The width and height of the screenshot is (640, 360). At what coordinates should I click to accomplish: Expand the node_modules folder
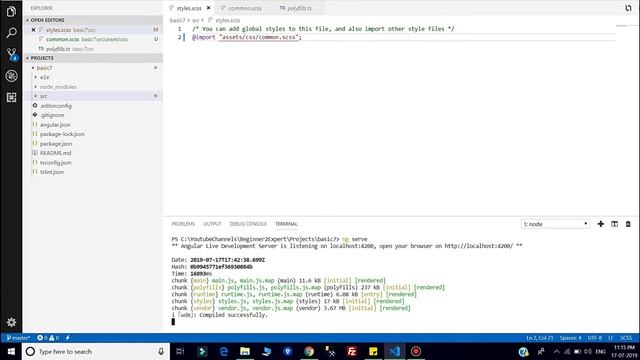click(x=58, y=87)
